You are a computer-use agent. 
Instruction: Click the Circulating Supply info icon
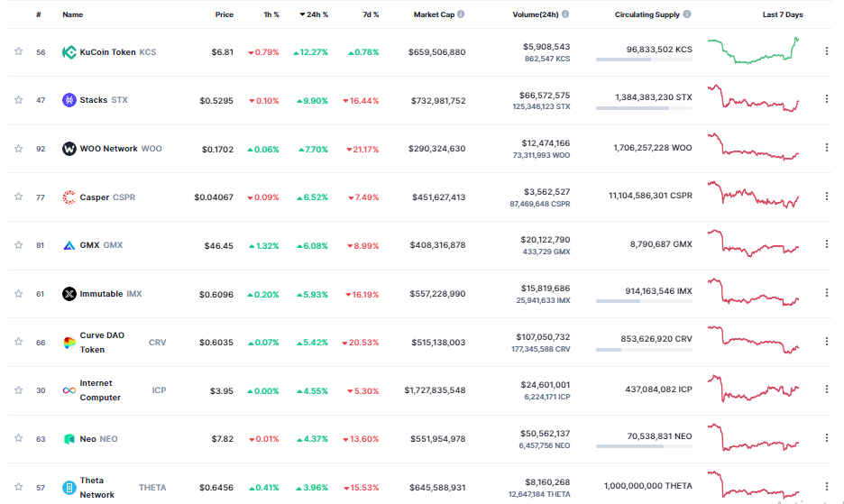(687, 14)
